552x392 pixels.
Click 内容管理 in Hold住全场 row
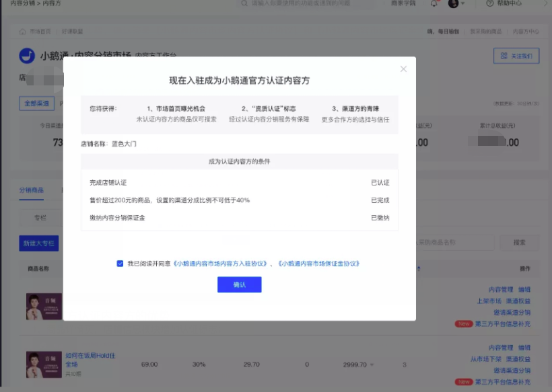coord(501,348)
